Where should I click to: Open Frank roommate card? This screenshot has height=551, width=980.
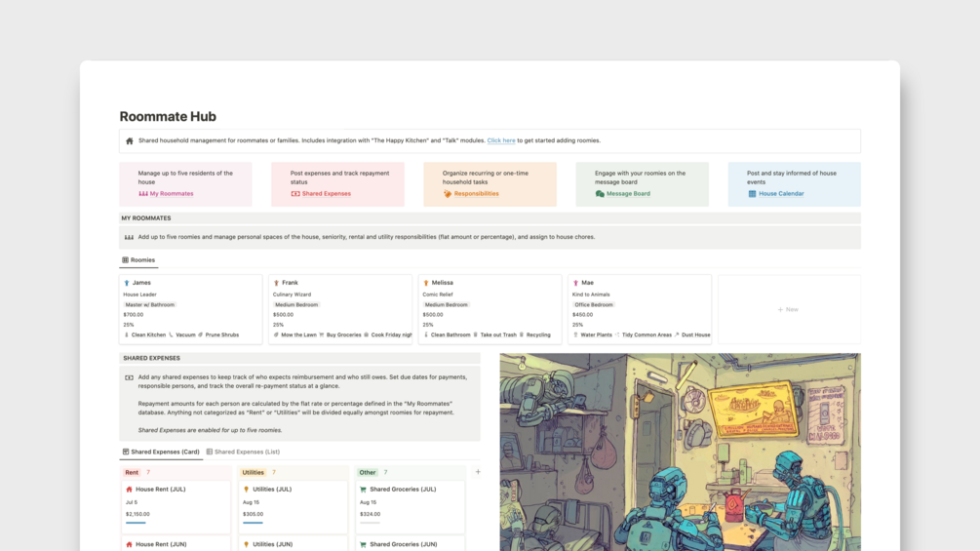[340, 309]
